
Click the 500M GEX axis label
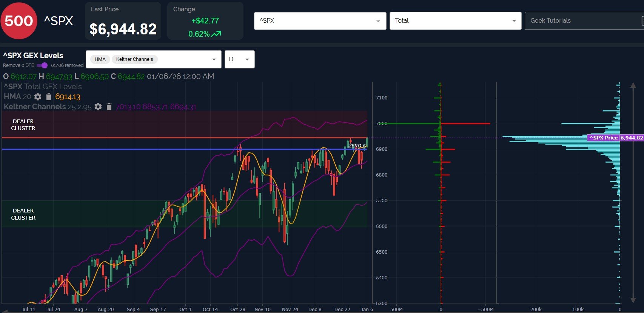[396, 309]
